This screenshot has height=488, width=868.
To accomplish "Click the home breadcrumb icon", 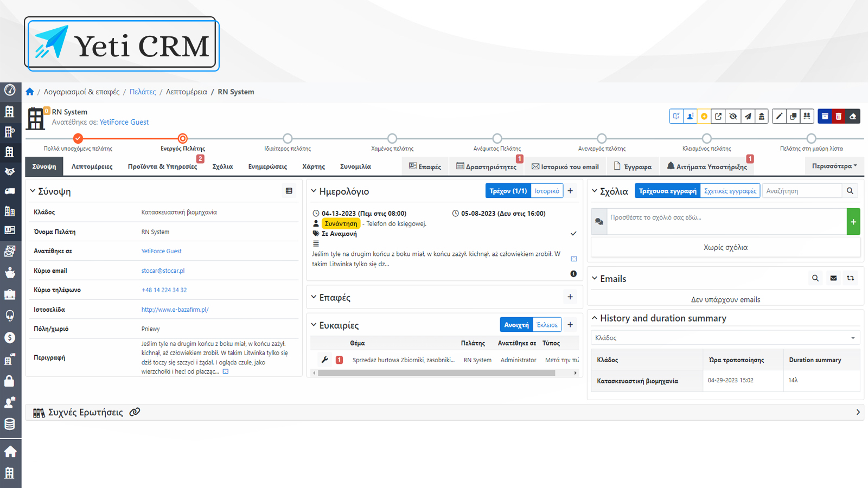I will [30, 92].
